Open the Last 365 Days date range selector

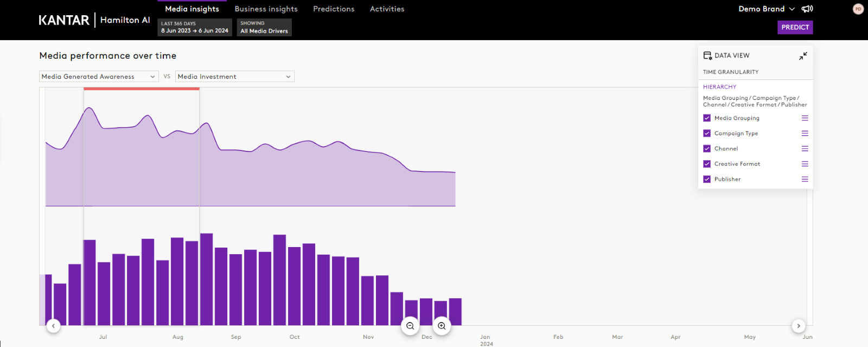pos(195,27)
